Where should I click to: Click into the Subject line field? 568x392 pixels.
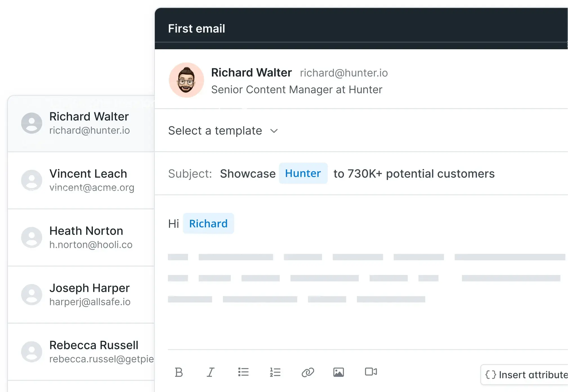tap(414, 174)
